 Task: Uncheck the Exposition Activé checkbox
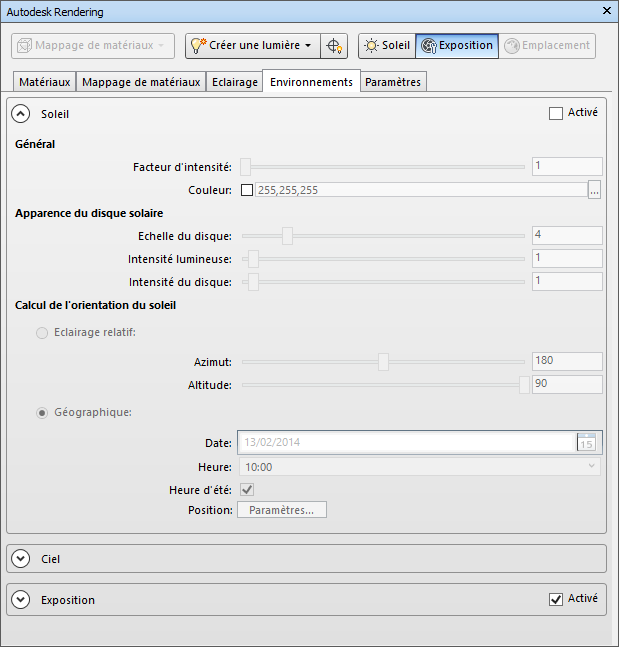click(x=555, y=599)
